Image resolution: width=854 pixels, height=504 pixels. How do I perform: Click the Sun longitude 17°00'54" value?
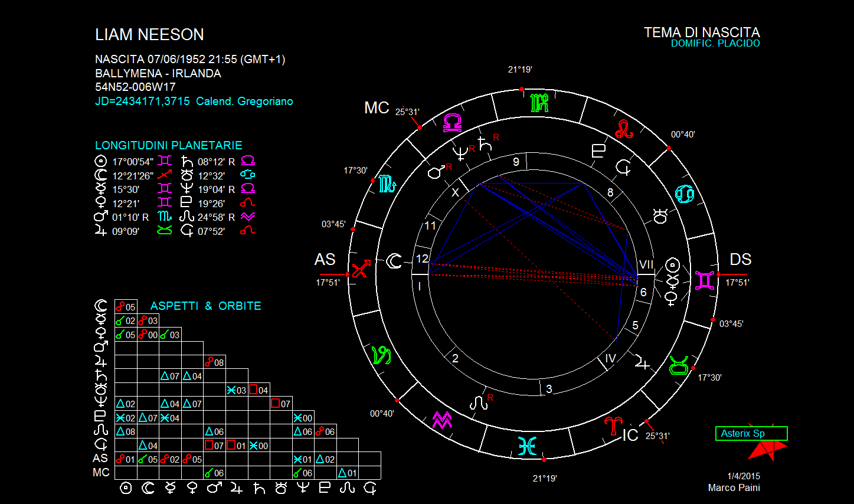[x=133, y=162]
